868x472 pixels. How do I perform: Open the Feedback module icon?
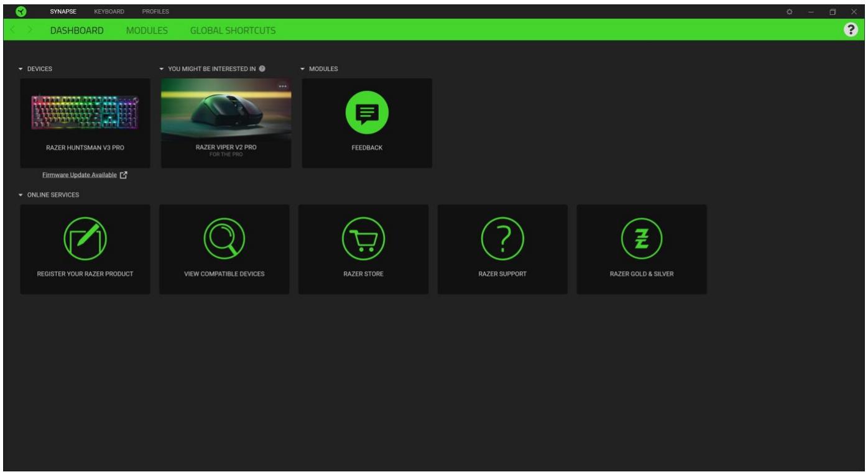click(367, 112)
